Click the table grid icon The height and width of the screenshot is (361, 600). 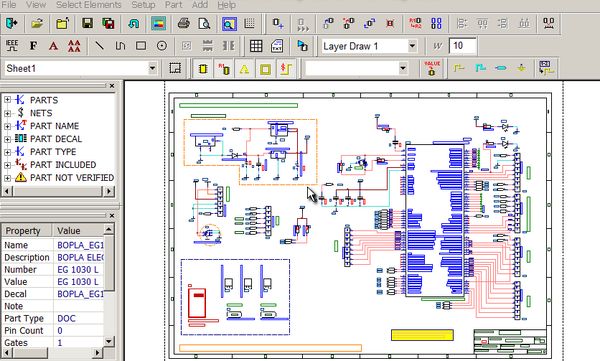[256, 46]
